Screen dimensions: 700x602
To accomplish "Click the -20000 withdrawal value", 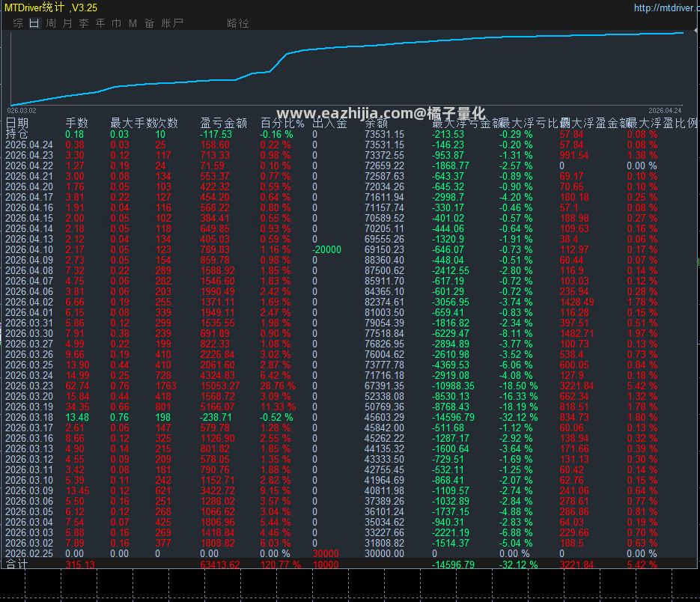I will coord(326,249).
